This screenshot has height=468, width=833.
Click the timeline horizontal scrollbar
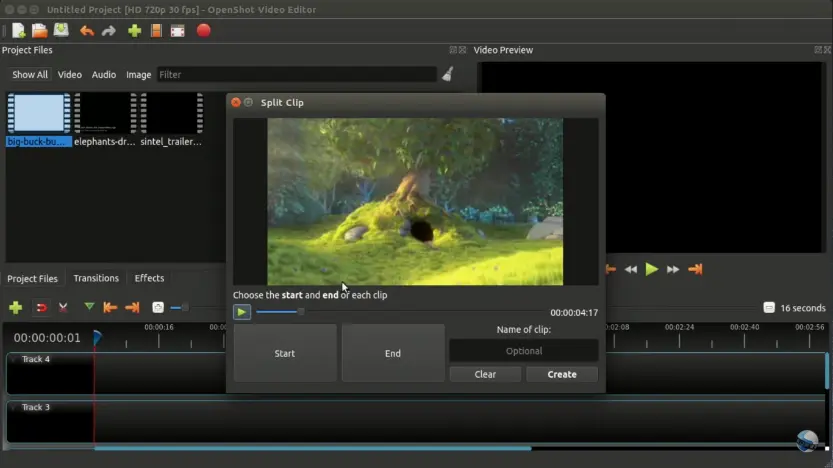coord(312,448)
